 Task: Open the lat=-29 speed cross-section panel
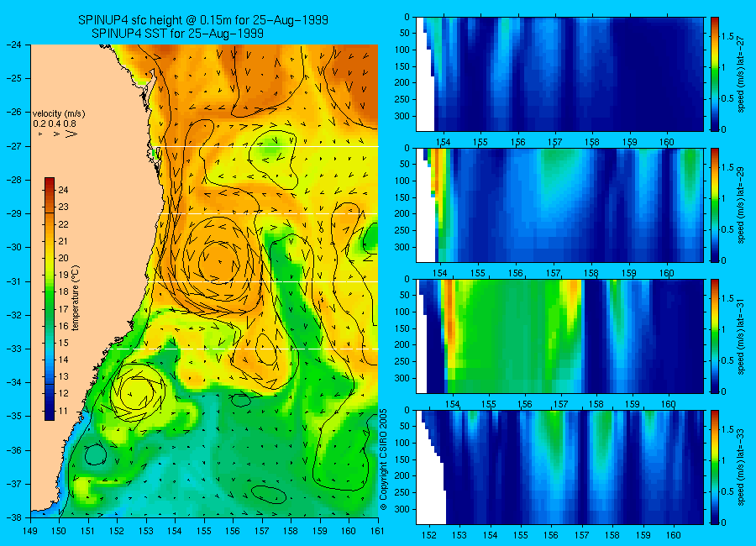(559, 205)
